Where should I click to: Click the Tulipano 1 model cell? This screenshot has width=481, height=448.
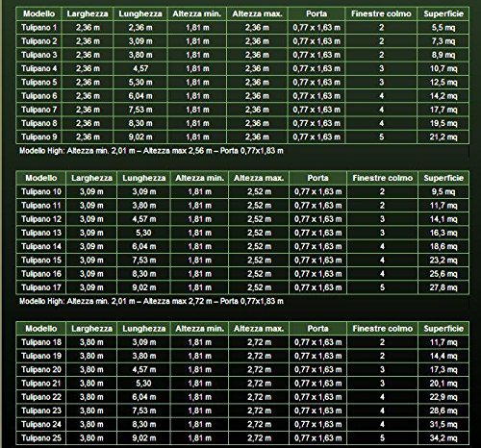pyautogui.click(x=38, y=28)
